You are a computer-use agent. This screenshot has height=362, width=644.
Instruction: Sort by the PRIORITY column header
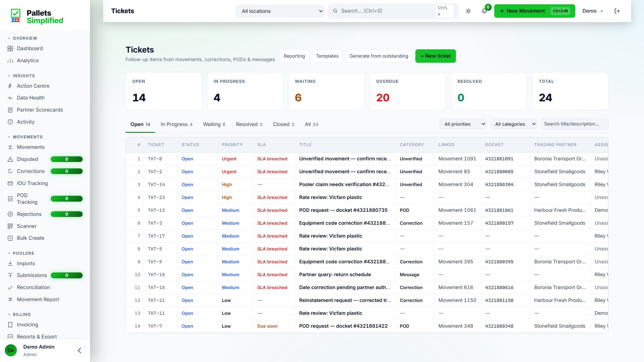232,145
